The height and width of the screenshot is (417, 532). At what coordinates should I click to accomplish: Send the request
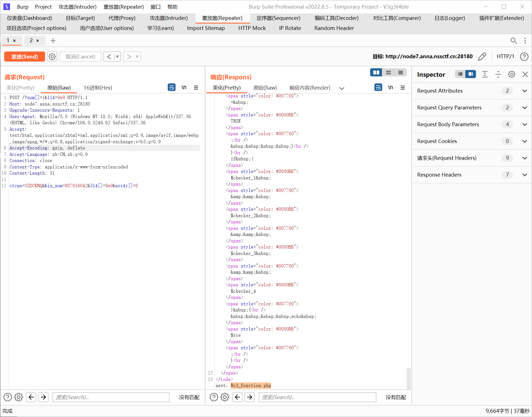[x=25, y=57]
